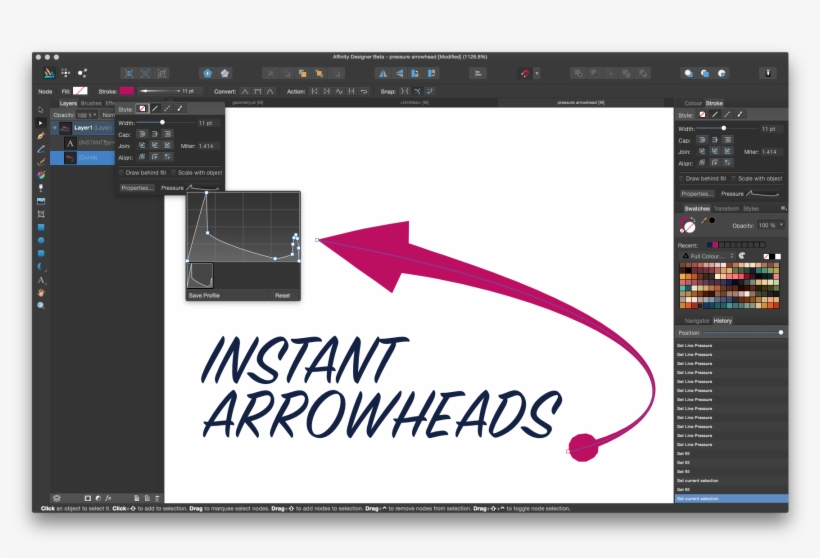The height and width of the screenshot is (558, 820).
Task: Click the Fill swatch in toolbar
Action: 80,91
